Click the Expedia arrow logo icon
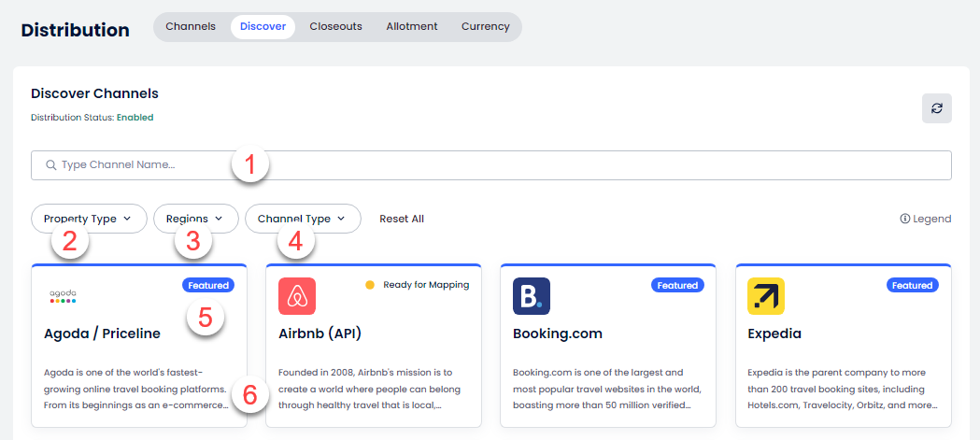The width and height of the screenshot is (980, 440). pos(766,296)
